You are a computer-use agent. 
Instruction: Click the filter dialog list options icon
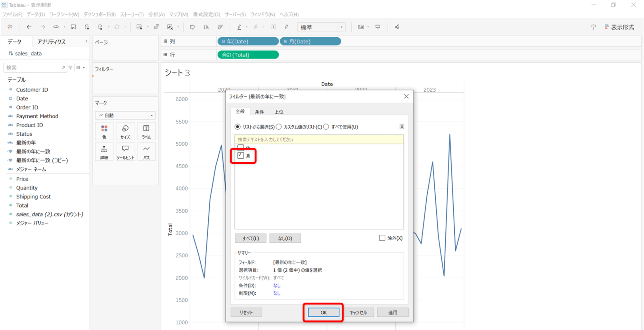pos(402,127)
